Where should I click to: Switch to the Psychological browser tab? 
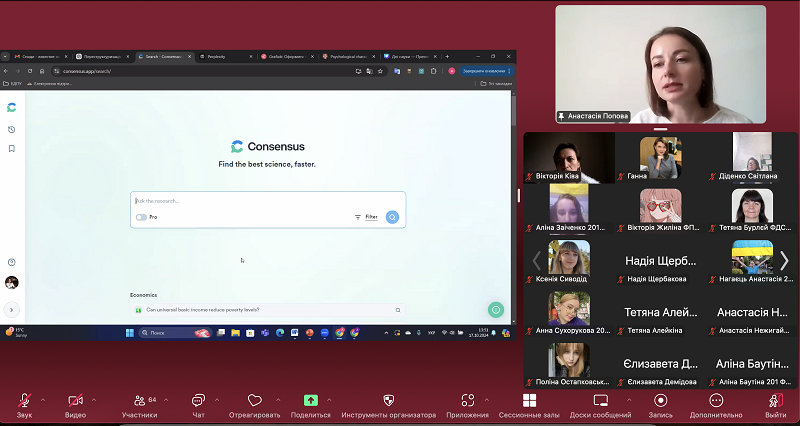click(349, 57)
